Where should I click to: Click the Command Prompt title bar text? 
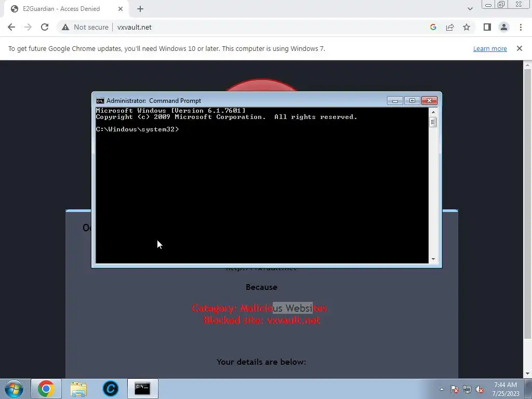(x=154, y=101)
